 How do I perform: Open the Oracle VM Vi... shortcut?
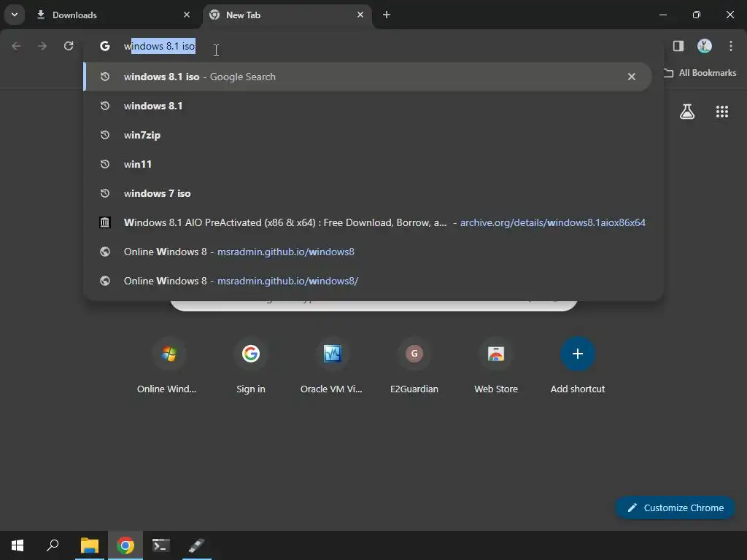(x=332, y=366)
